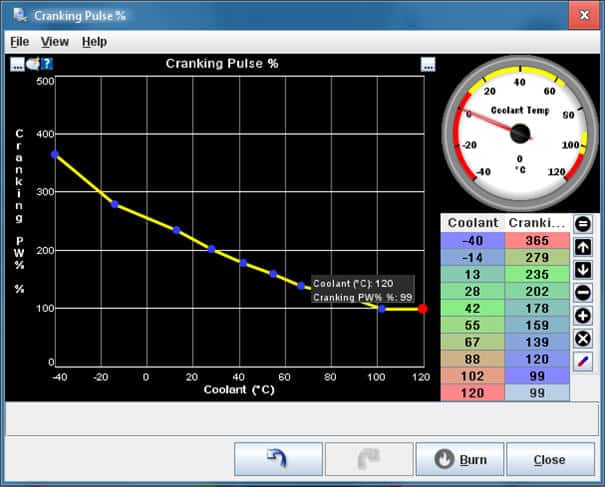Open the ellipsis options at graph top-left
The height and width of the screenshot is (487, 605).
pyautogui.click(x=17, y=64)
